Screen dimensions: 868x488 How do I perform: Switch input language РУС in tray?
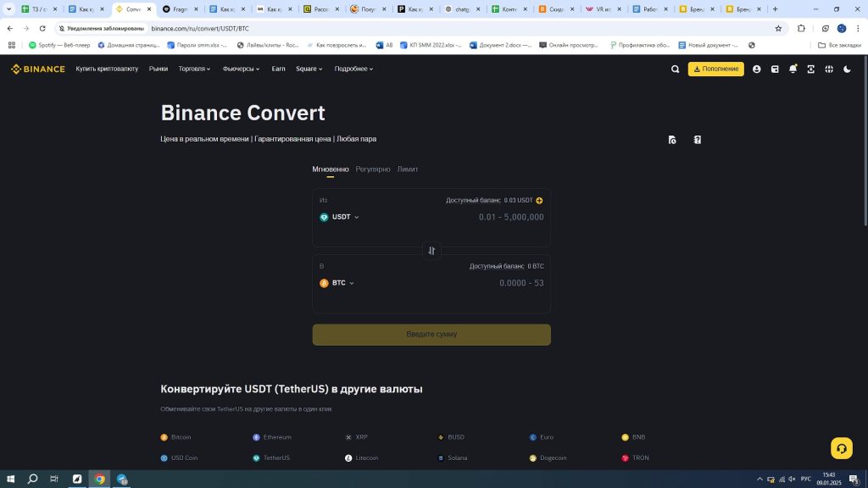(x=806, y=480)
